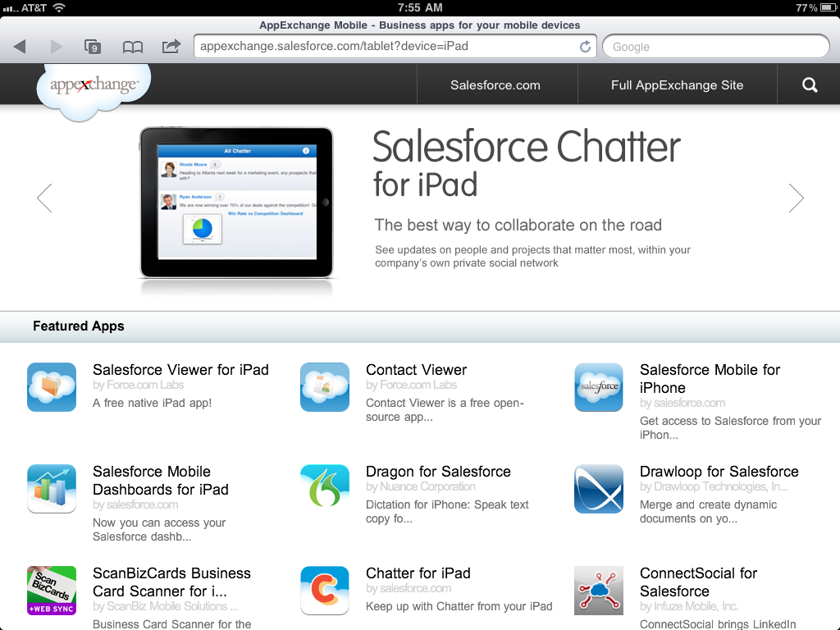Open the Drawloop for Salesforce icon

(599, 489)
